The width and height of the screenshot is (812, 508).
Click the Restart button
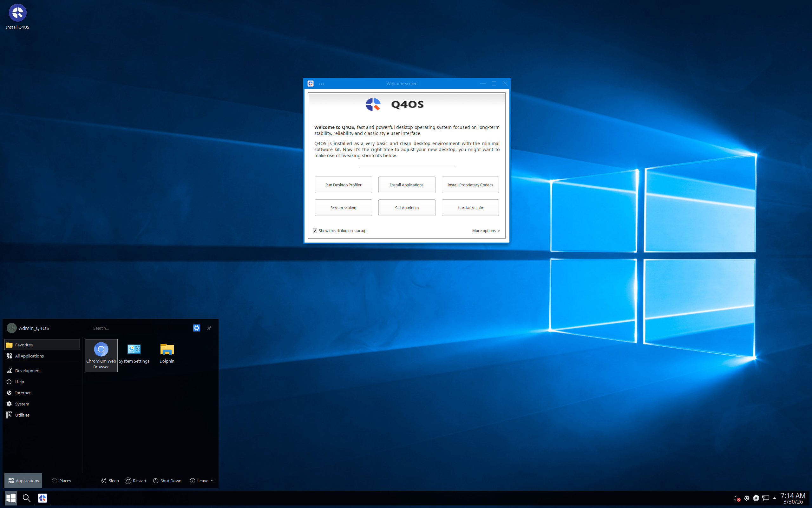[x=136, y=481]
